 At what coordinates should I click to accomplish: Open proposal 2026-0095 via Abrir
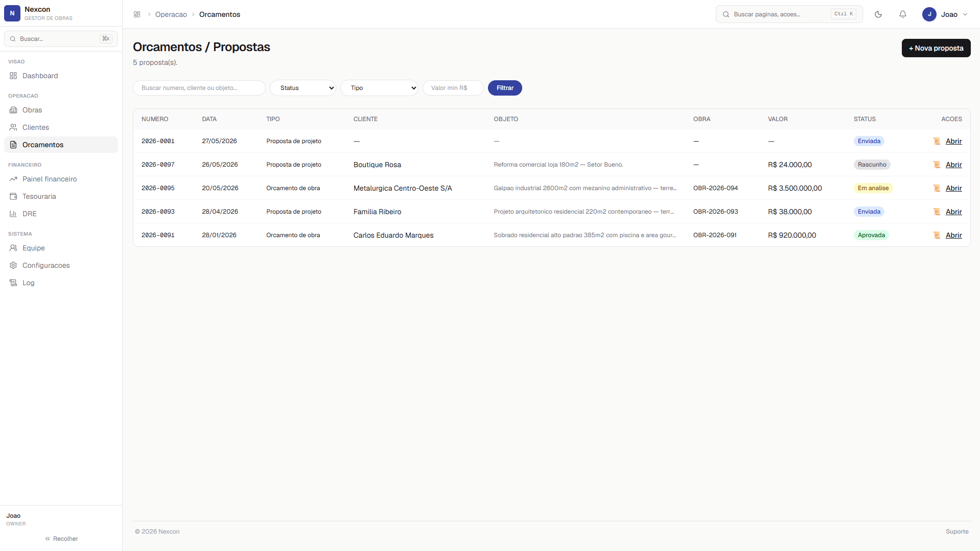(953, 188)
